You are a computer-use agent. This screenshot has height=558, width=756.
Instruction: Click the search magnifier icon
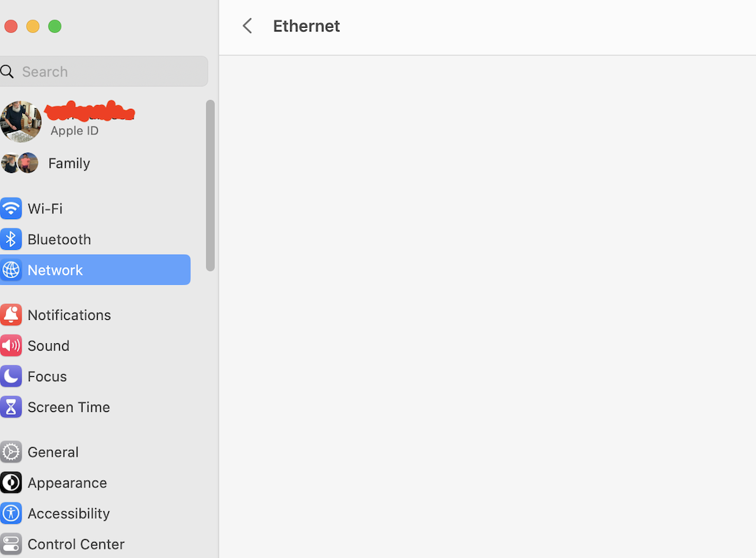tap(7, 72)
